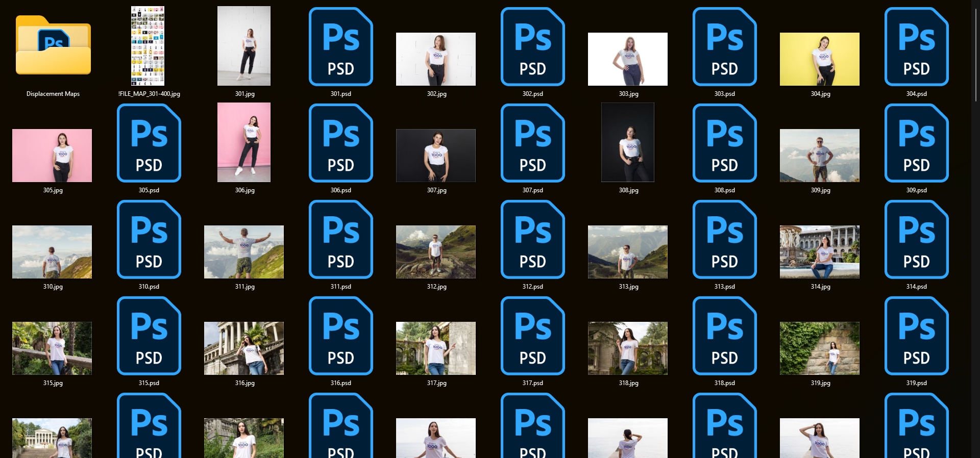This screenshot has height=458, width=980.
Task: Select the 306.jpg pink wall thumbnail
Action: pos(244,142)
